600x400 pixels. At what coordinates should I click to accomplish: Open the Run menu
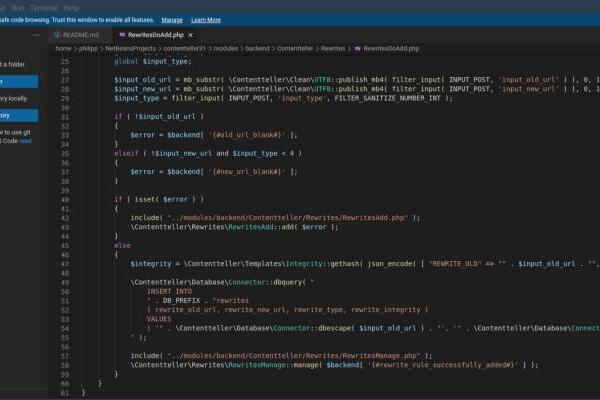[x=18, y=6]
